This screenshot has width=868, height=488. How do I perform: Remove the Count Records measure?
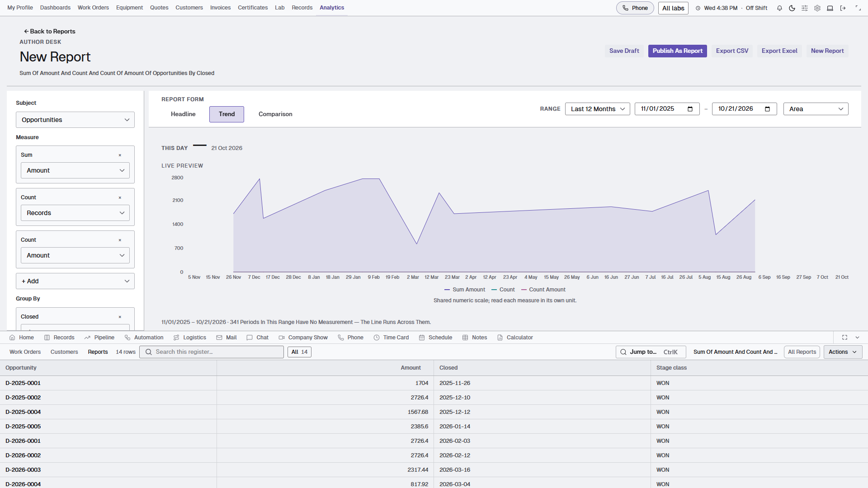(x=120, y=197)
